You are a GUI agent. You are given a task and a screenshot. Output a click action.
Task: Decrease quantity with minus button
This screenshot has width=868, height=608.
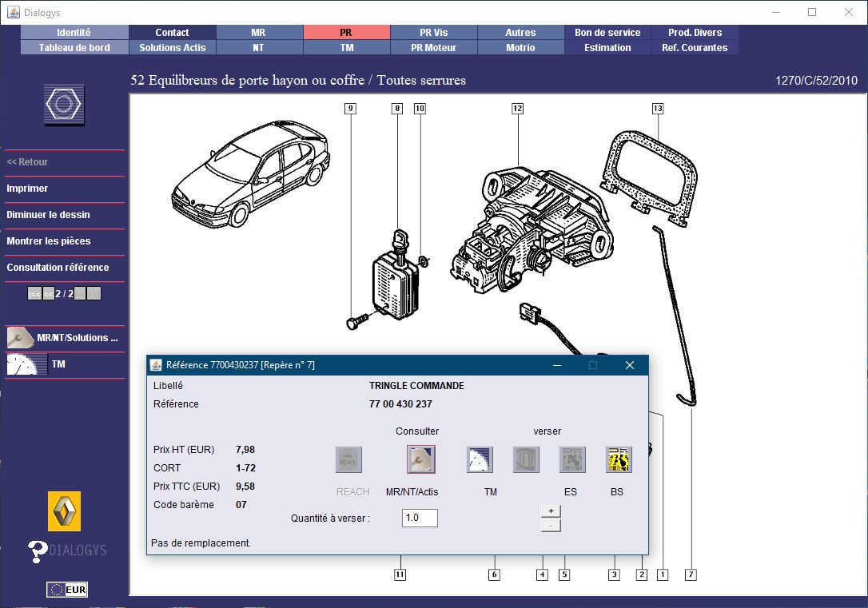coord(551,526)
